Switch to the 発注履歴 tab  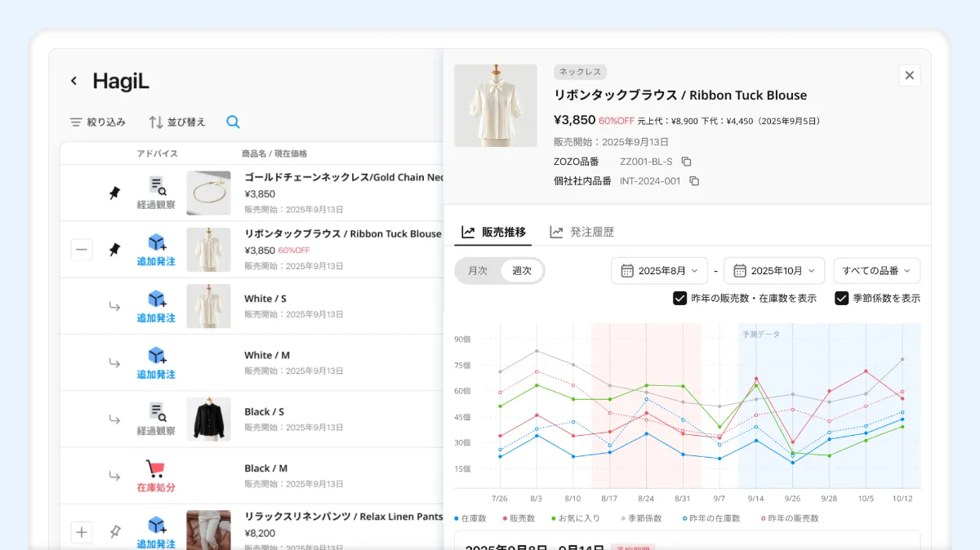[x=581, y=232]
